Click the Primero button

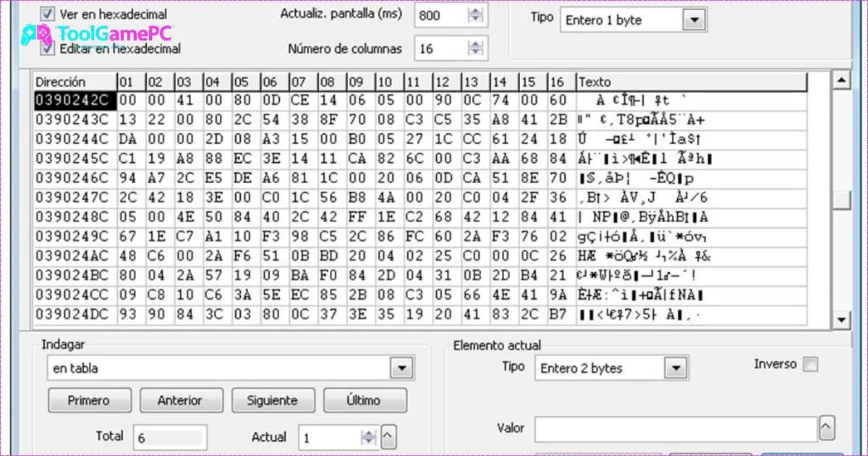pos(90,400)
